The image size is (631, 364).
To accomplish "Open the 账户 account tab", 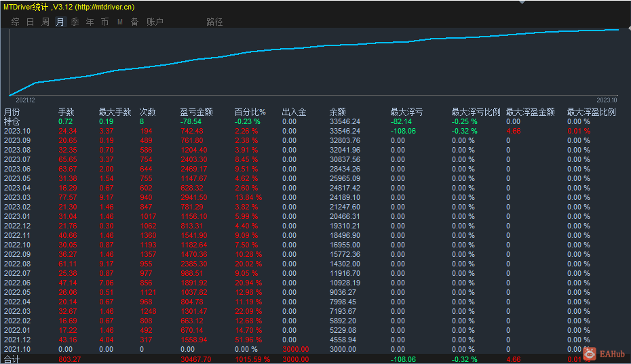I will (x=155, y=22).
